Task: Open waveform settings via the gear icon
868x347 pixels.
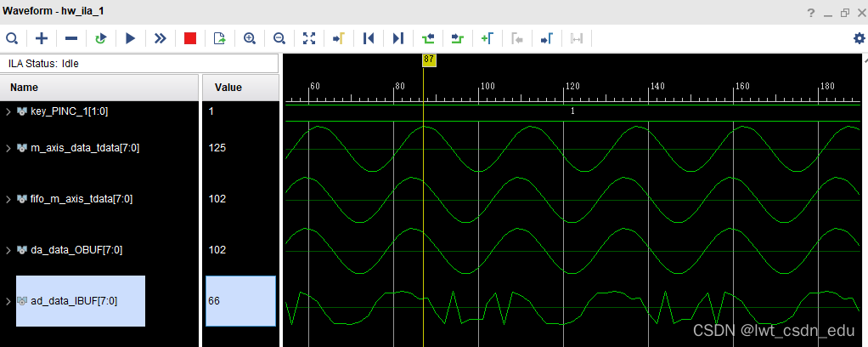Action: click(x=859, y=38)
